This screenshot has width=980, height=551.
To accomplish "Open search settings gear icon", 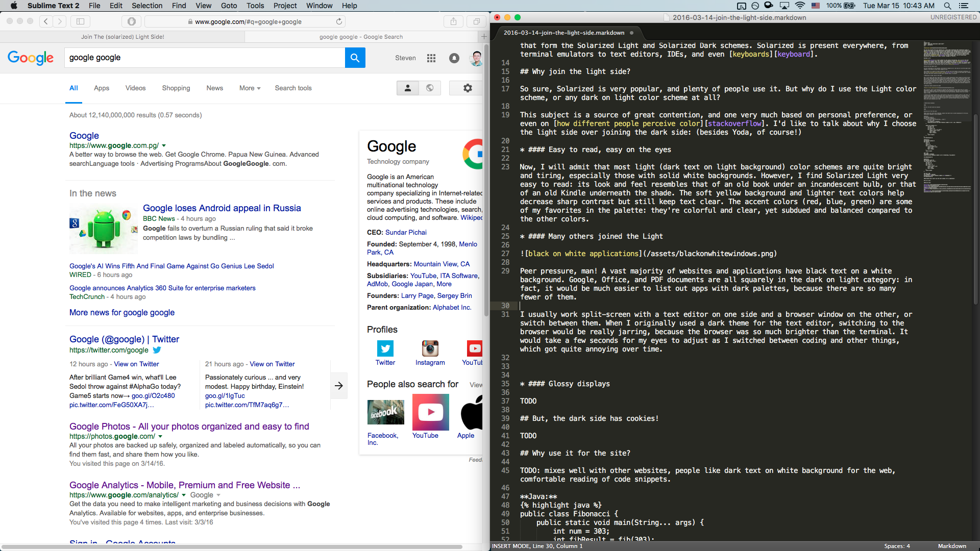I will [x=468, y=88].
